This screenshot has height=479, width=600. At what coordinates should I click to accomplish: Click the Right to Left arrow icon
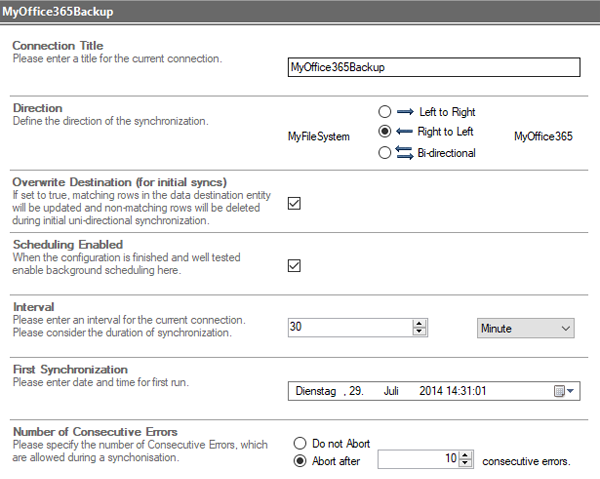[405, 132]
